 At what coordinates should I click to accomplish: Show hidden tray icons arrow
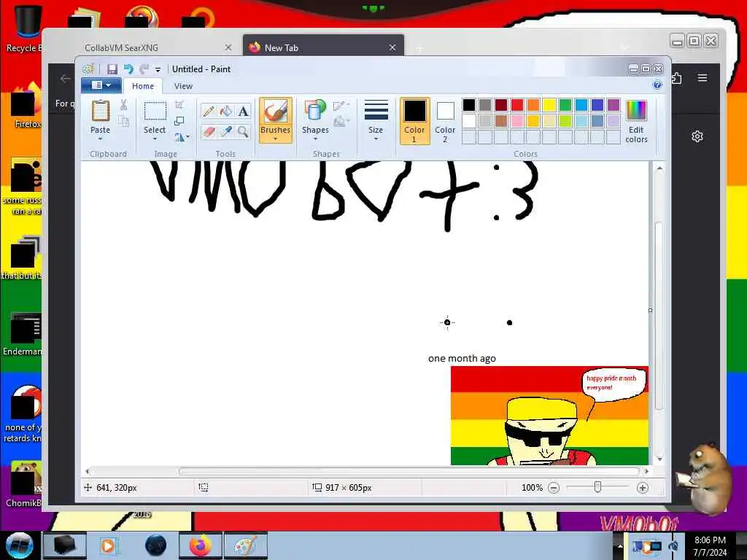click(x=620, y=545)
